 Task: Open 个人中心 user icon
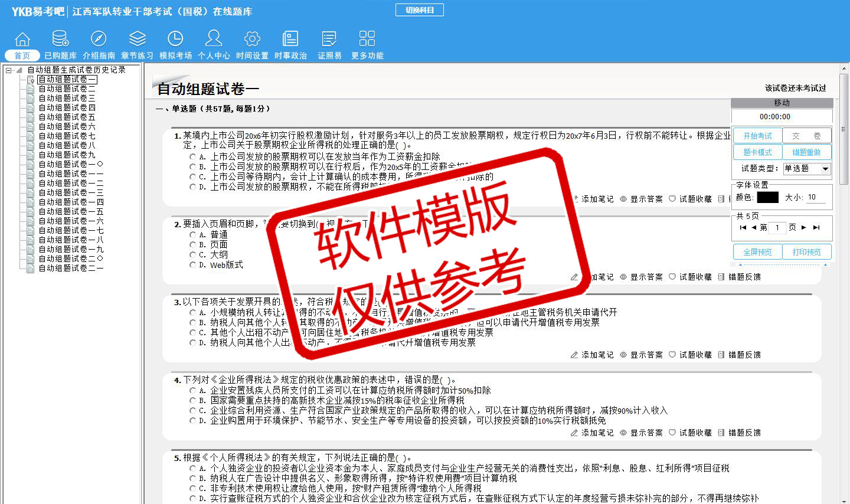pyautogui.click(x=214, y=39)
